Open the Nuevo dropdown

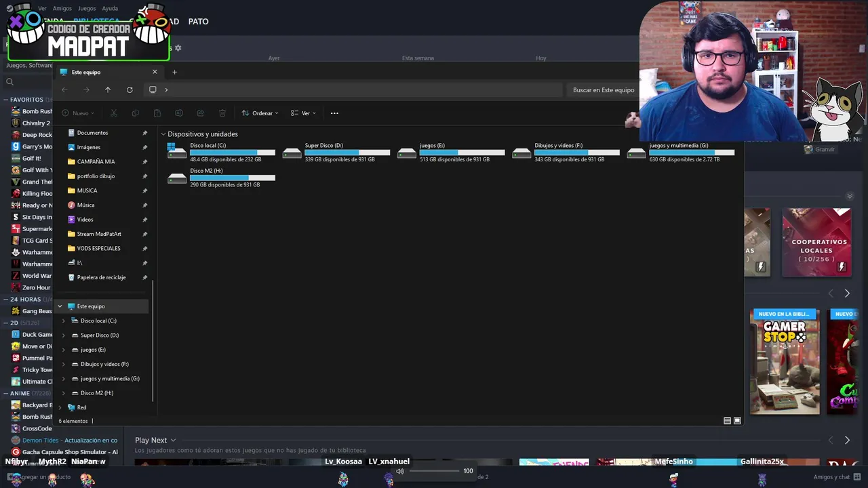click(x=79, y=113)
